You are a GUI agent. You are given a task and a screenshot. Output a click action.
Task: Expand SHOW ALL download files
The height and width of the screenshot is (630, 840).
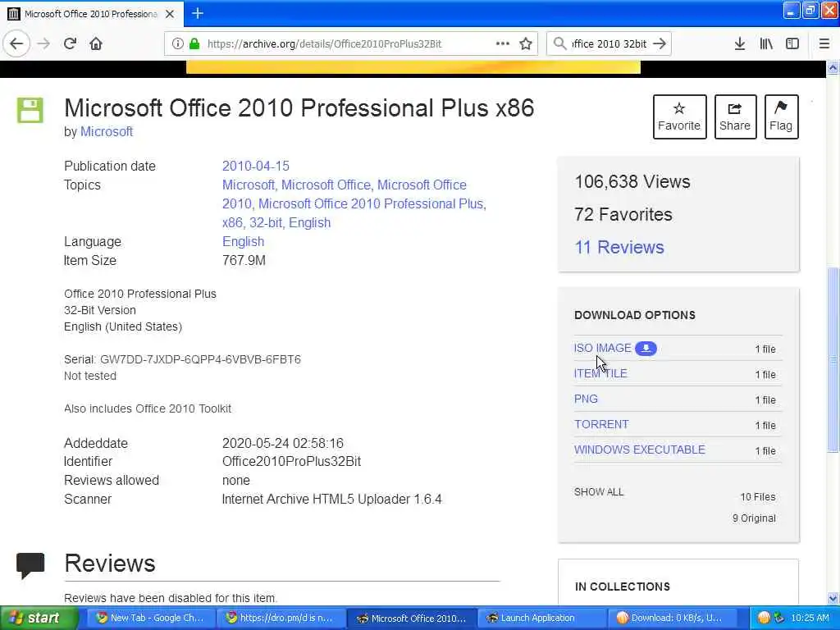pos(599,492)
